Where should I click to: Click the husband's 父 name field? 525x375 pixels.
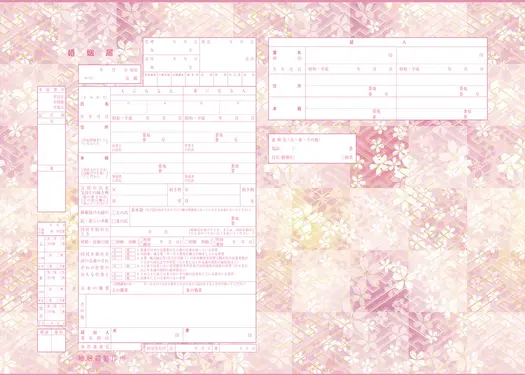(139, 190)
